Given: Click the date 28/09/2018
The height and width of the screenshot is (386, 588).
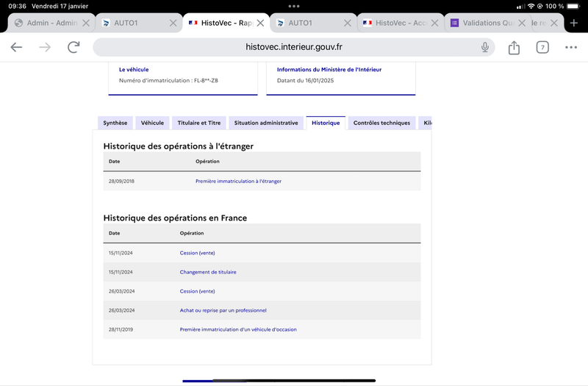Looking at the screenshot, I should tap(121, 181).
